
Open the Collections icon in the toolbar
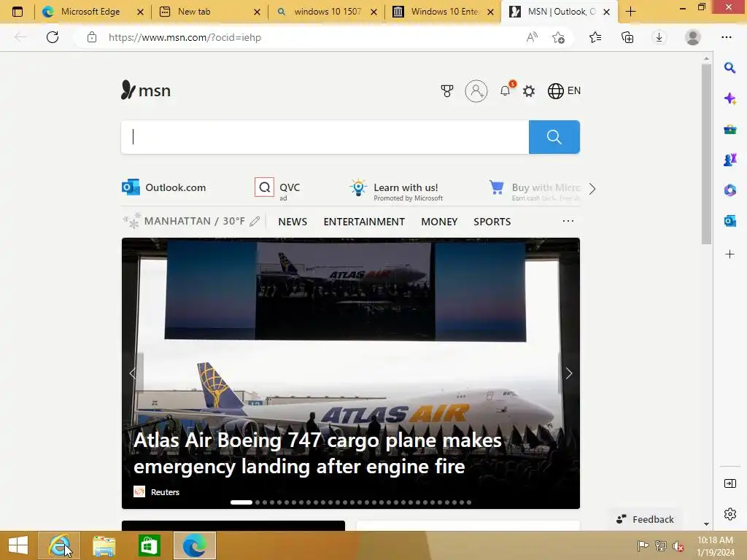pos(627,37)
